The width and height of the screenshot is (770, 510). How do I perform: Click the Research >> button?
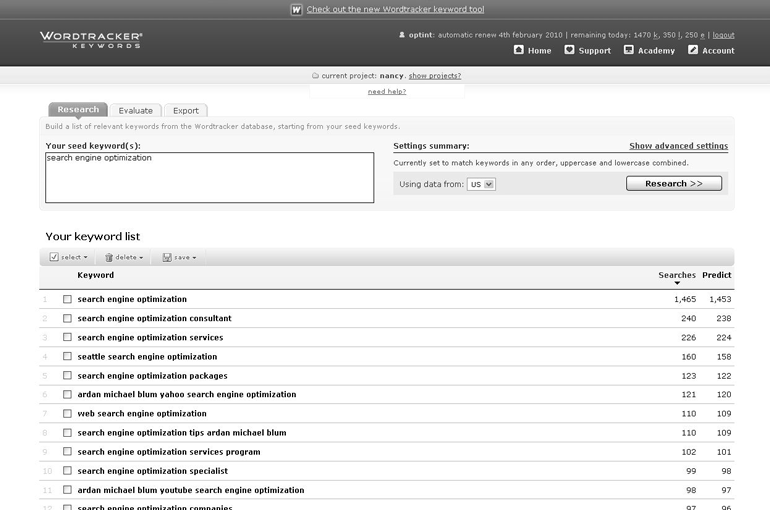(674, 184)
